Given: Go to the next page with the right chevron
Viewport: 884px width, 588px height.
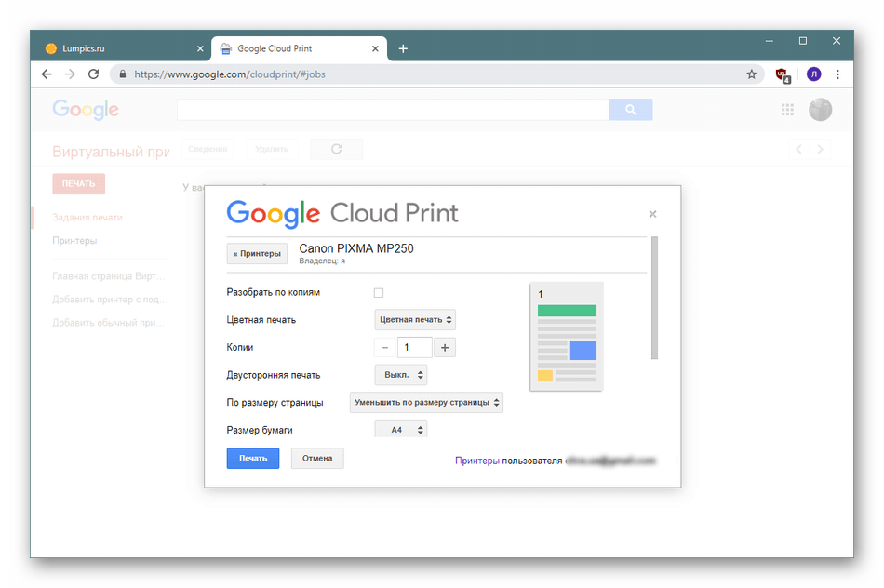Looking at the screenshot, I should point(821,149).
